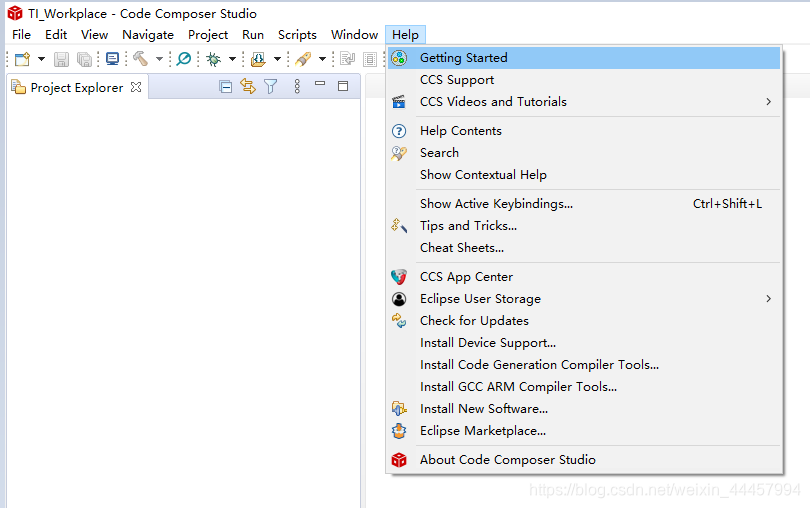The image size is (810, 508).
Task: Expand the flashlight search dropdown arrow
Action: (322, 59)
